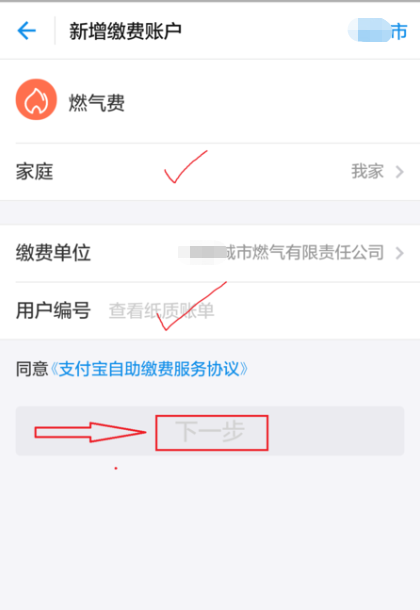Expand the 缴费单位 row chevron
Image resolution: width=420 pixels, height=610 pixels.
399,253
